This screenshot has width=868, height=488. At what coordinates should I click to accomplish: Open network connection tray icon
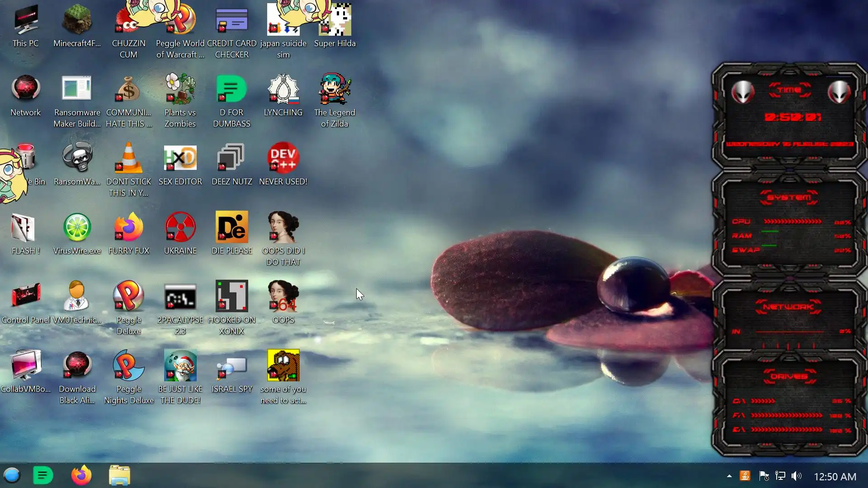coord(780,476)
